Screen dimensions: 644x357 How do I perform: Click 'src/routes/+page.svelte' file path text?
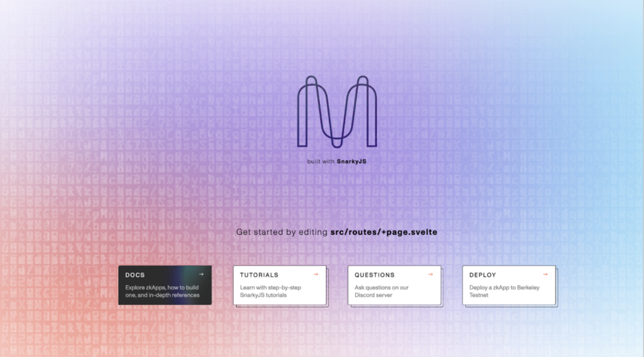tap(384, 233)
